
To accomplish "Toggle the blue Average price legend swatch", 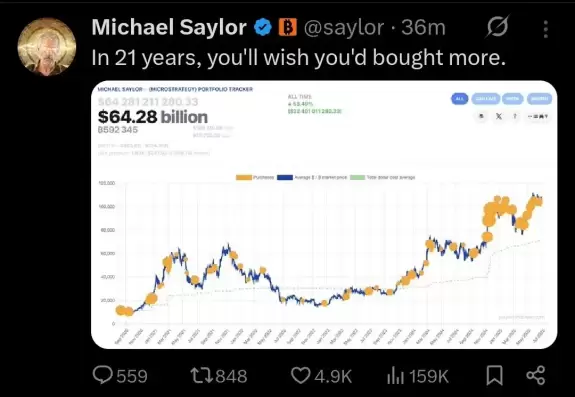I will 285,177.
